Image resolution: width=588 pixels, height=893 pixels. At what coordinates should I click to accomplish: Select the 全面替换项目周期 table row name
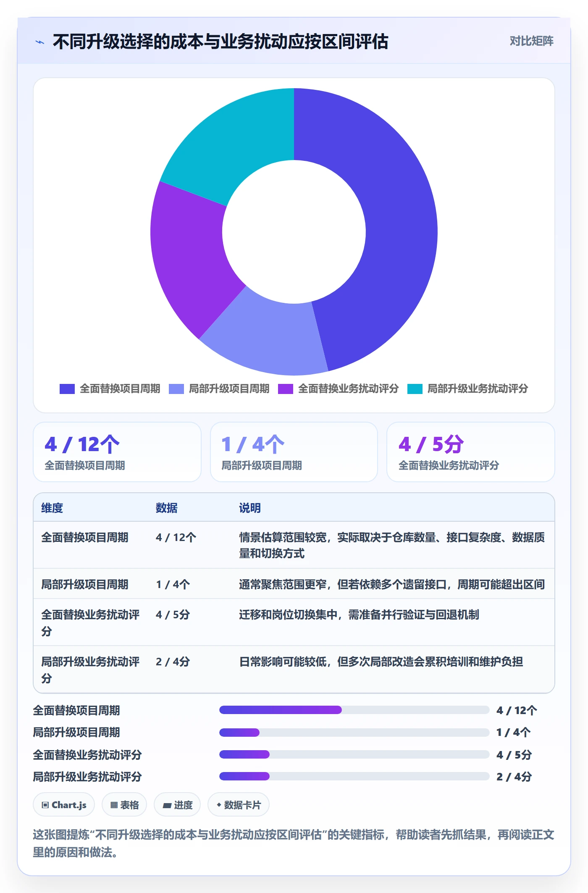pos(85,537)
